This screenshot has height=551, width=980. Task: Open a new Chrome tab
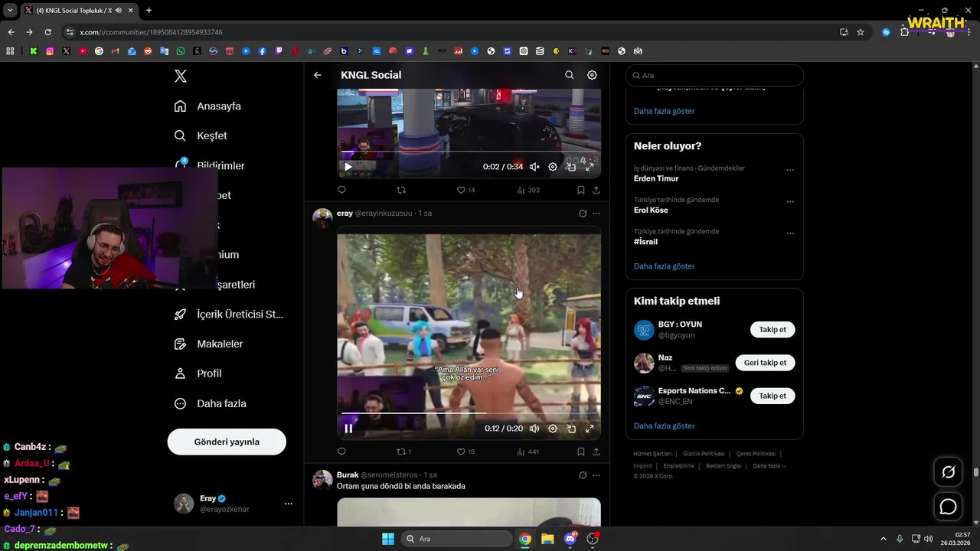[x=149, y=11]
